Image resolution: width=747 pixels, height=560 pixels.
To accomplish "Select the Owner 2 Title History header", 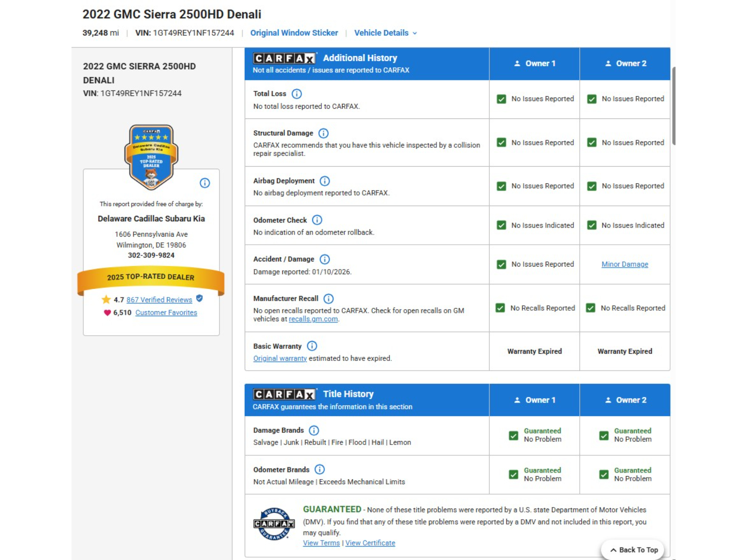I will (625, 400).
